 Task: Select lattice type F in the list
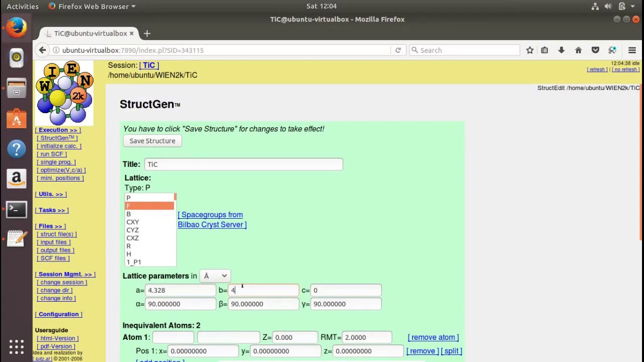click(x=149, y=206)
